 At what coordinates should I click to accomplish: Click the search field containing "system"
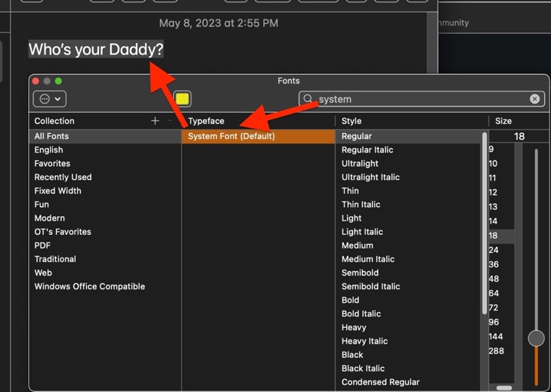pyautogui.click(x=422, y=99)
